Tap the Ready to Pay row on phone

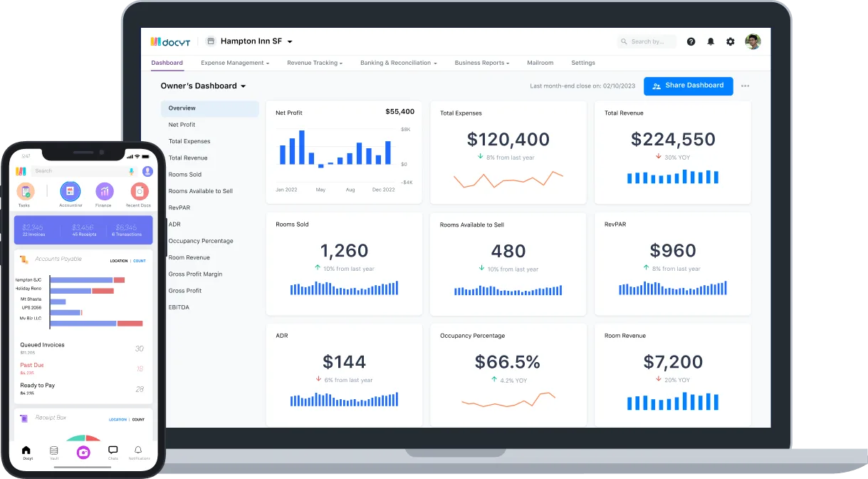[82, 388]
